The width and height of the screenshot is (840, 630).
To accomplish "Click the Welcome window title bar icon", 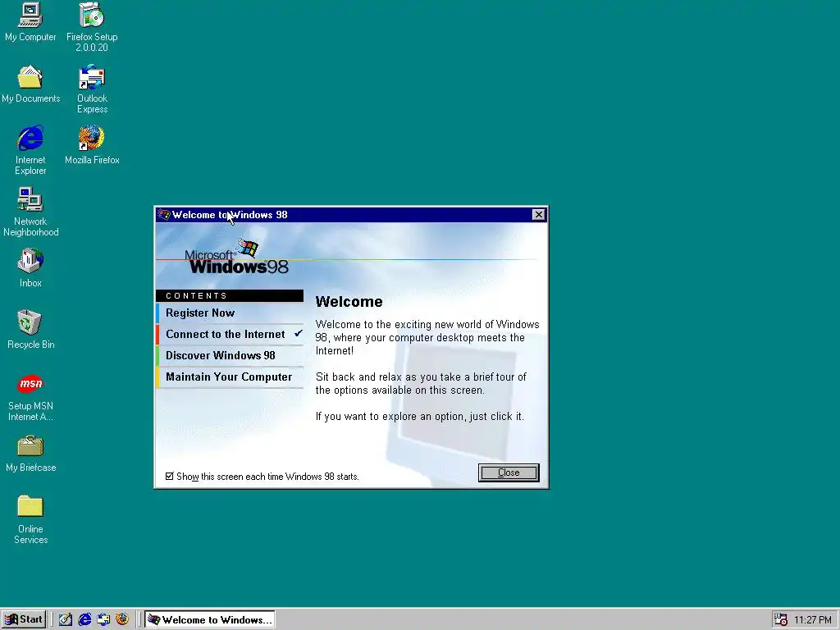I will tap(163, 215).
